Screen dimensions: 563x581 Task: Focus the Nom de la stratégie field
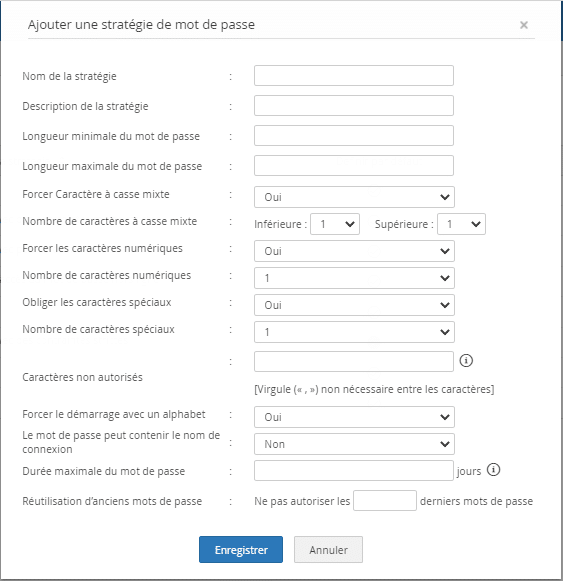(x=354, y=76)
